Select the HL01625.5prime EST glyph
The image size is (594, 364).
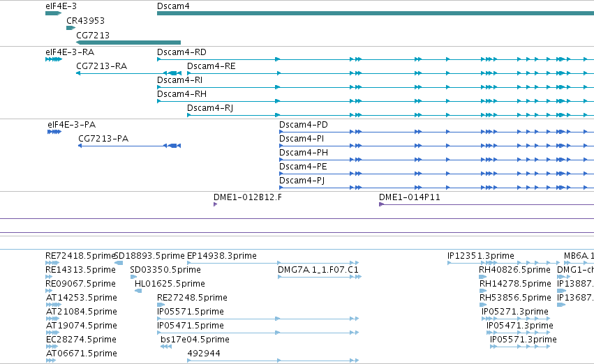coord(138,291)
